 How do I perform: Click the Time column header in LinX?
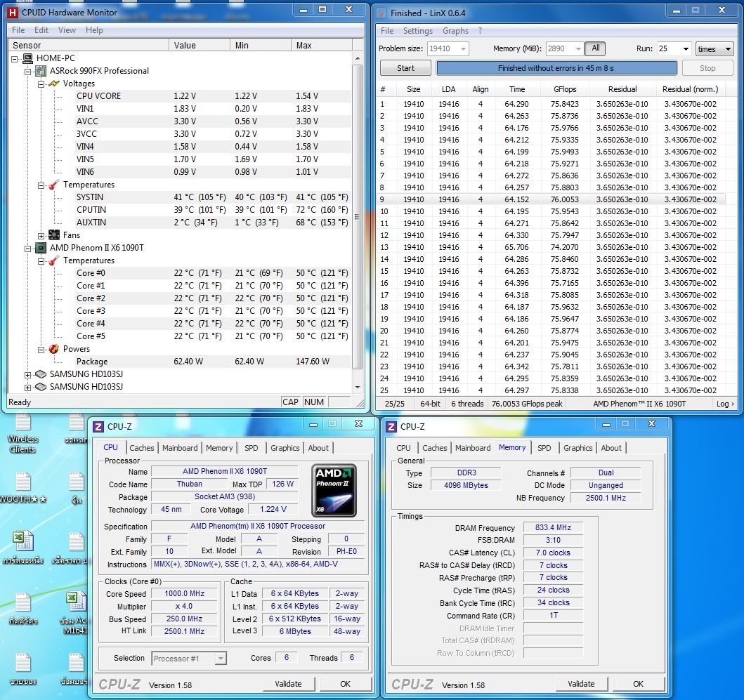point(516,89)
